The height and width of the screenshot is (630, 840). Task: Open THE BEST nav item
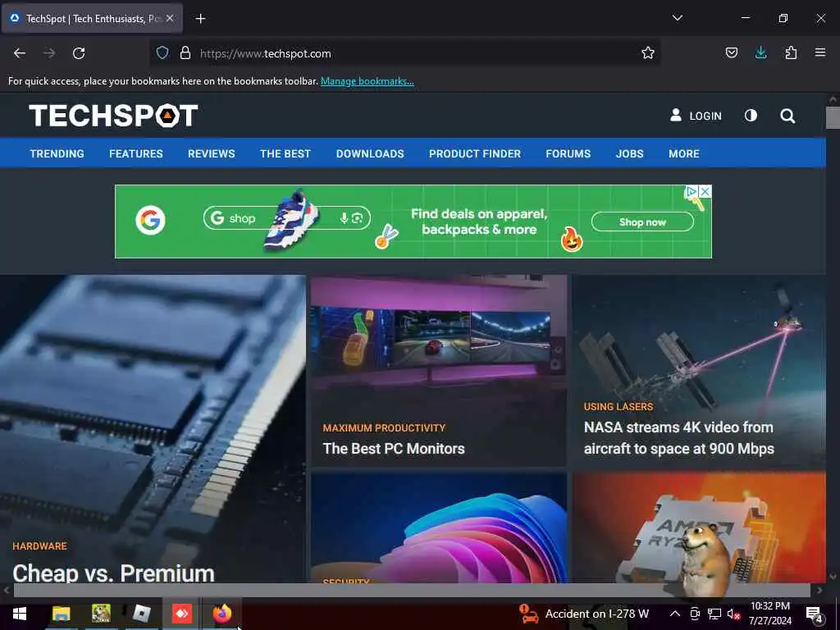(x=285, y=153)
